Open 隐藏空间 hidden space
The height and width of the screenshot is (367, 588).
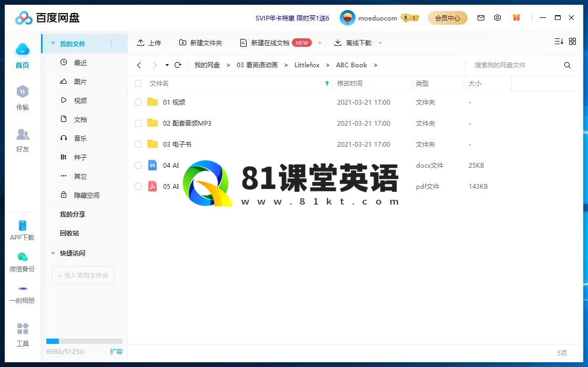(79, 195)
